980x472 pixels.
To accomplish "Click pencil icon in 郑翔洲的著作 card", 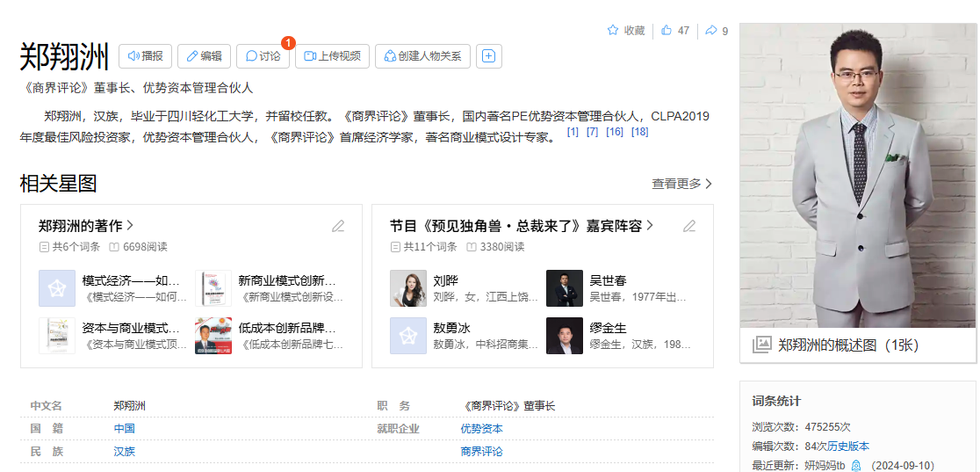I will point(338,226).
